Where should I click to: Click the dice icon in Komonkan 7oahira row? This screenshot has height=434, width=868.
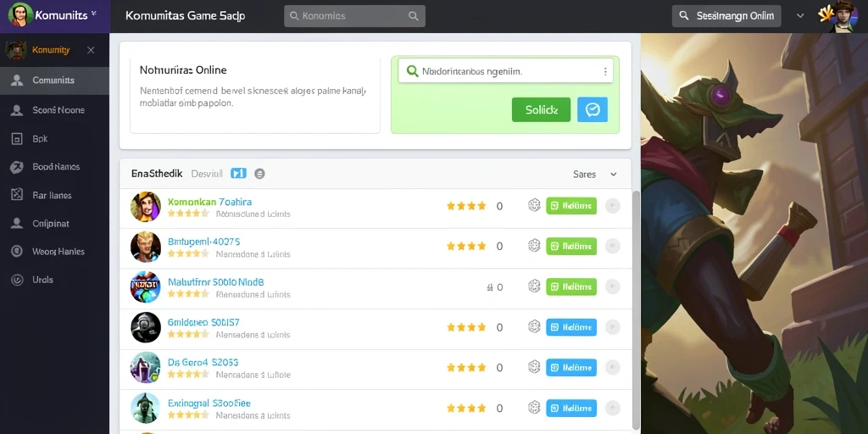click(534, 205)
